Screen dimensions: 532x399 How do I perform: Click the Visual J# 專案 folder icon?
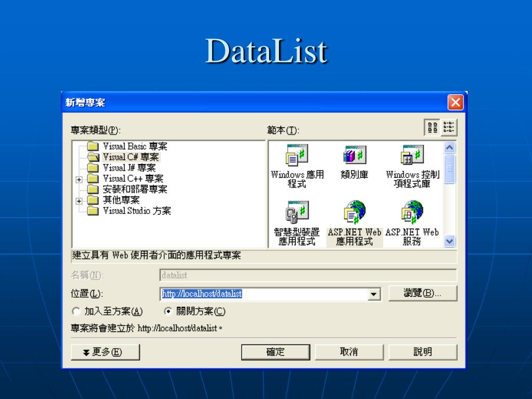[92, 168]
